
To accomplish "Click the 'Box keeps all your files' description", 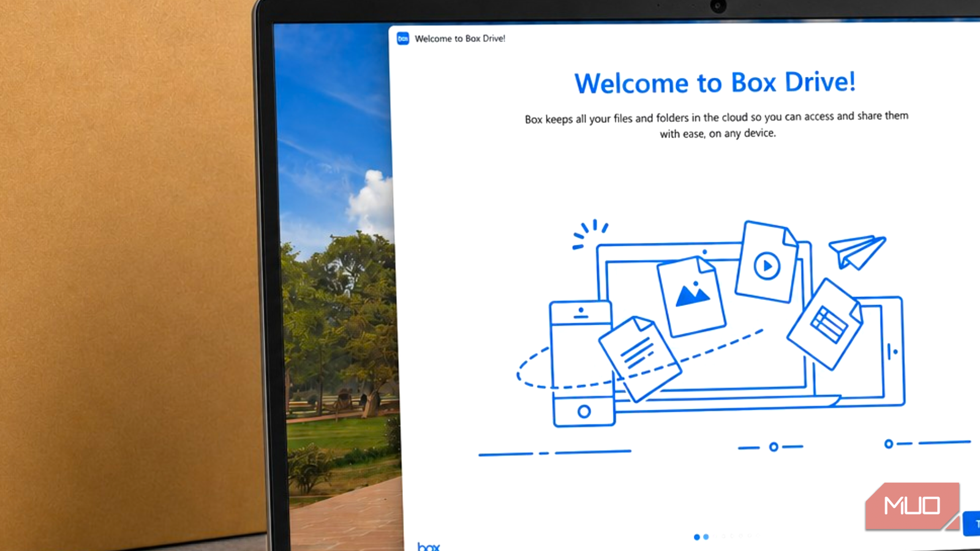I will click(717, 124).
